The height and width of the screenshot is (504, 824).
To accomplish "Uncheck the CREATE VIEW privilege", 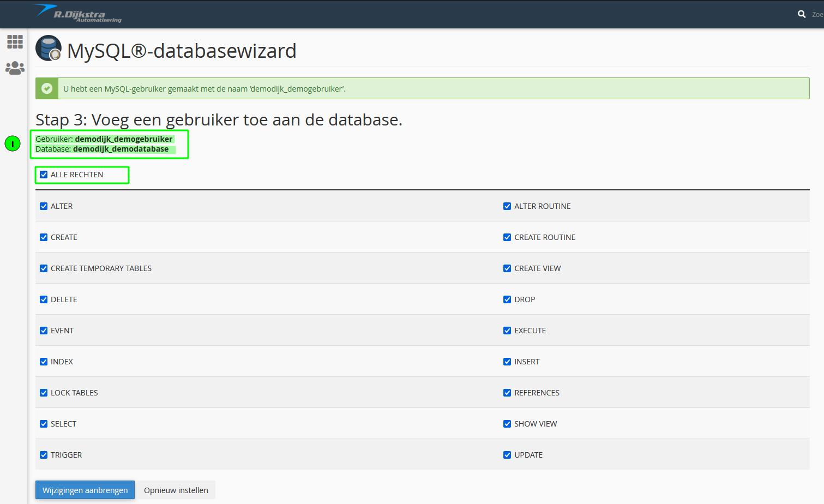I will click(507, 268).
